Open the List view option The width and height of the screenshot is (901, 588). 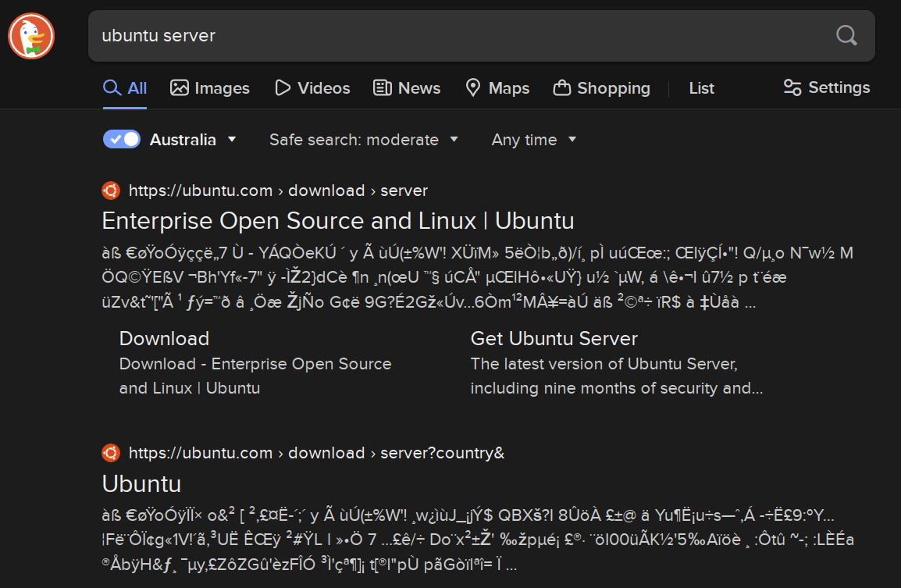tap(701, 88)
